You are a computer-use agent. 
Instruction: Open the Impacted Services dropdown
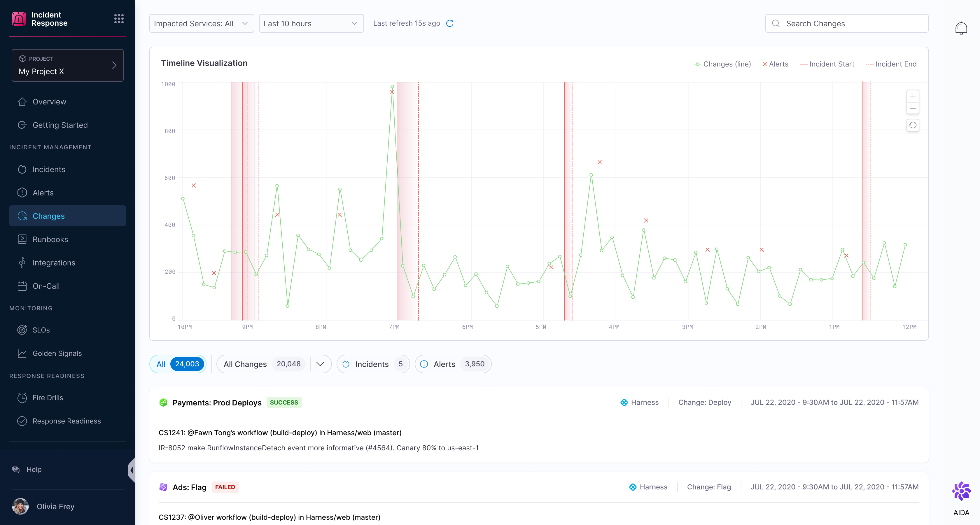coord(201,23)
